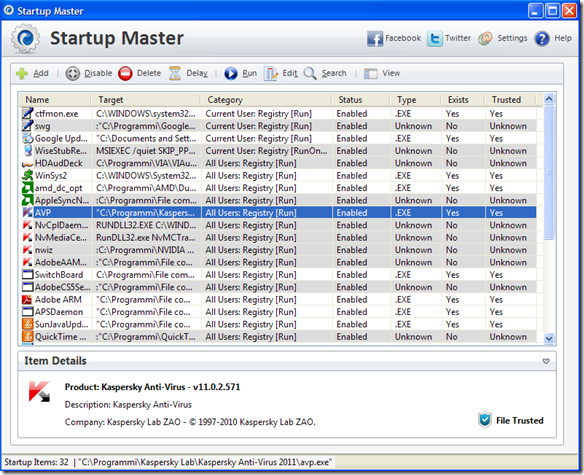Click the Startup Master logo icon

(25, 38)
